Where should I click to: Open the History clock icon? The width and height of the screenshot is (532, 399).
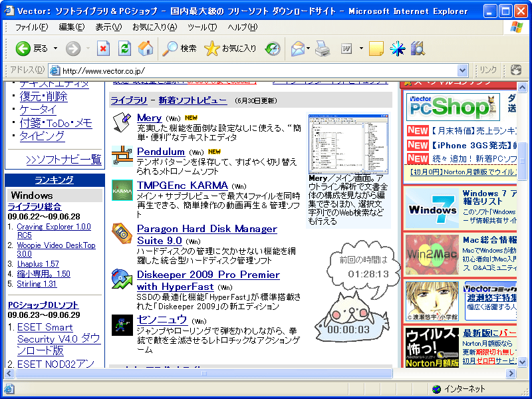273,49
